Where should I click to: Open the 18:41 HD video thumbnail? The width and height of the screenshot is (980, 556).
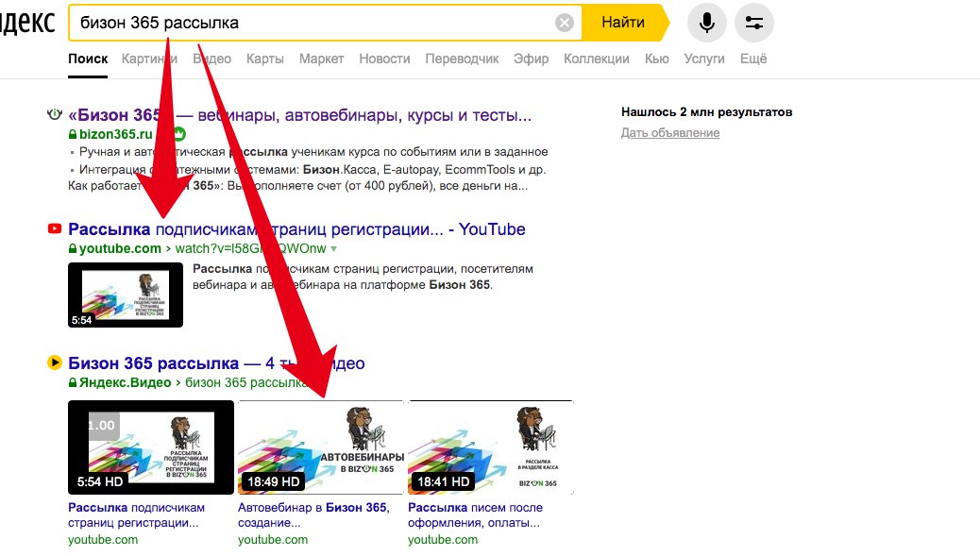pyautogui.click(x=491, y=447)
